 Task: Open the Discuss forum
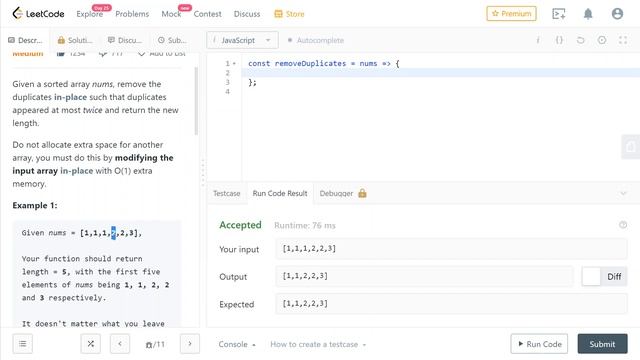coord(247,14)
